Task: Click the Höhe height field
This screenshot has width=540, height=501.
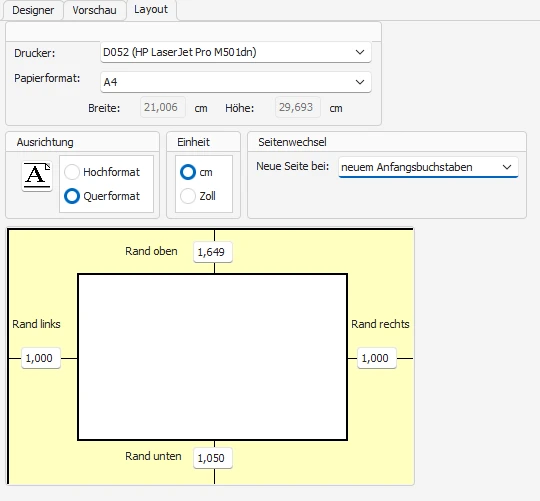Action: [298, 107]
